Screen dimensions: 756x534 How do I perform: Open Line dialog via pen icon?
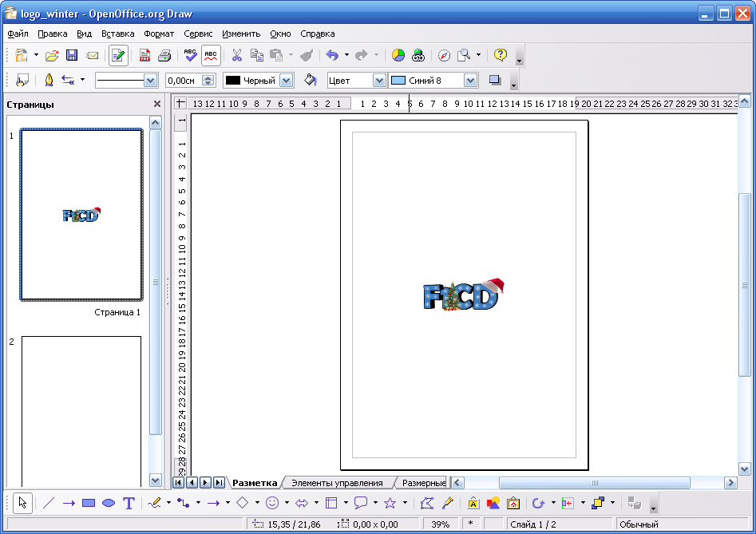pyautogui.click(x=49, y=80)
